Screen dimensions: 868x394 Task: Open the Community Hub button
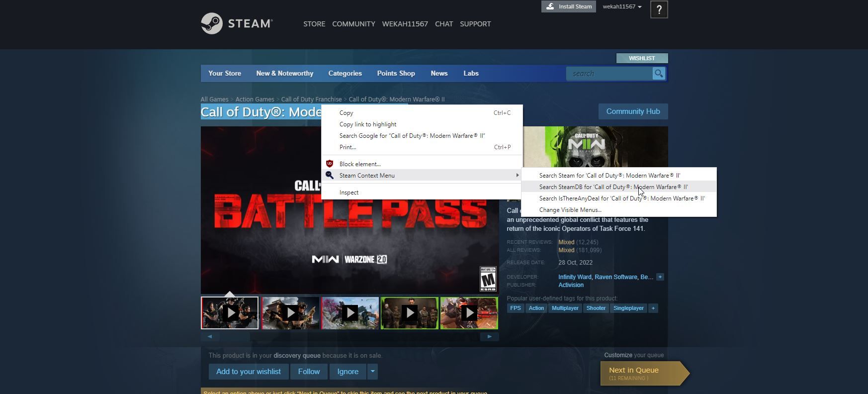point(633,111)
